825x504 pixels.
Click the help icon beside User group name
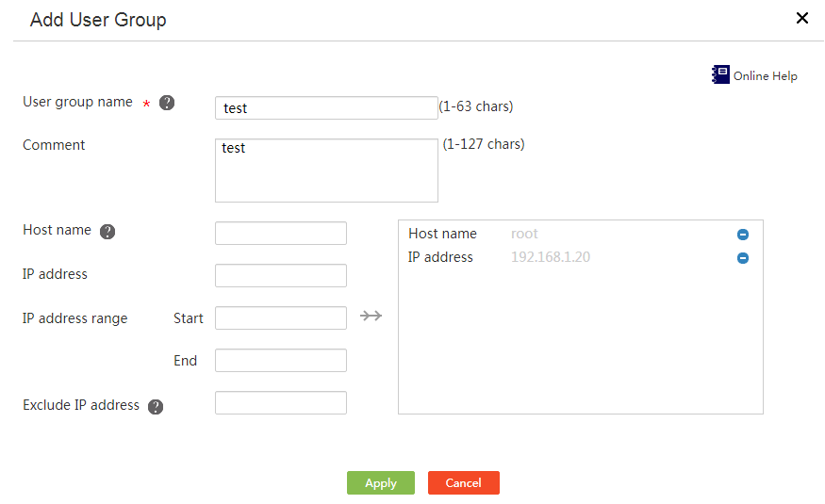tap(167, 103)
